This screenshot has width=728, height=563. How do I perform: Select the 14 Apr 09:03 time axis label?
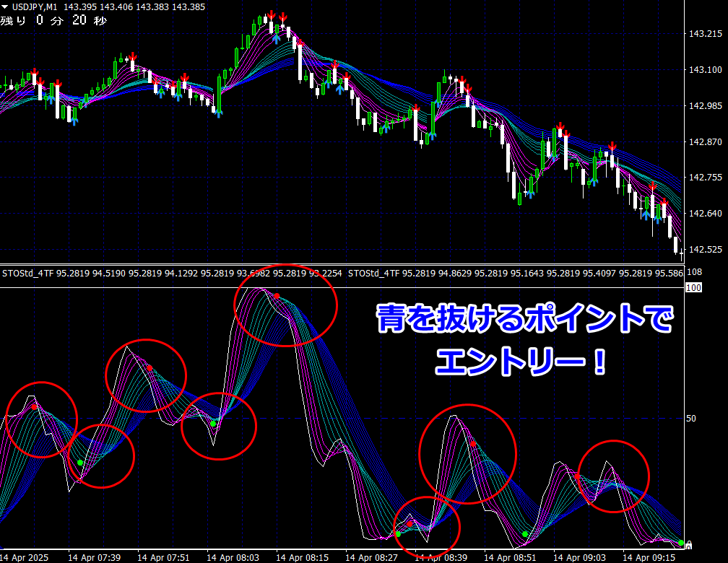(x=579, y=557)
